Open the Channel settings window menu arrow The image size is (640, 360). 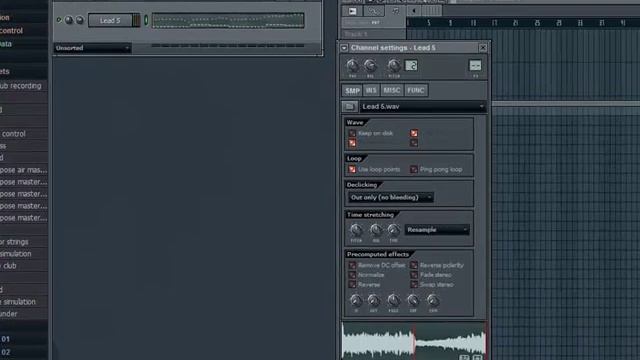pos(344,48)
